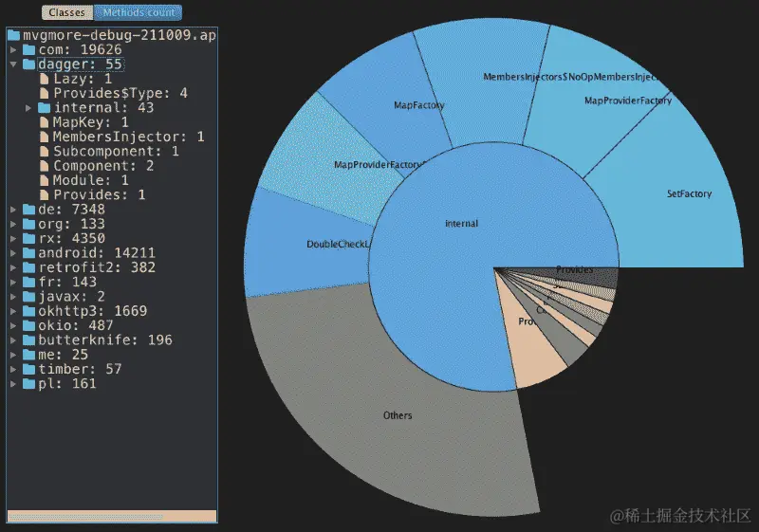Click the timber folder icon
Image resolution: width=759 pixels, height=532 pixels.
tap(29, 369)
